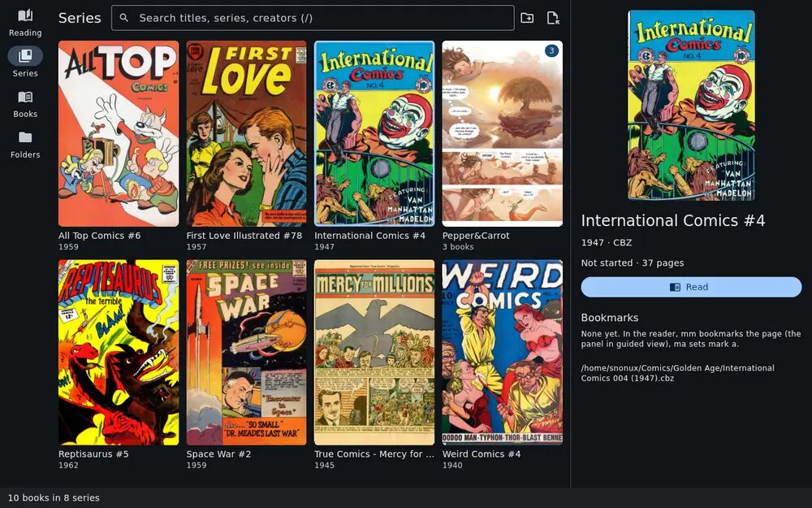Click the '1945' year under True Comics
The width and height of the screenshot is (812, 508).
tap(324, 466)
